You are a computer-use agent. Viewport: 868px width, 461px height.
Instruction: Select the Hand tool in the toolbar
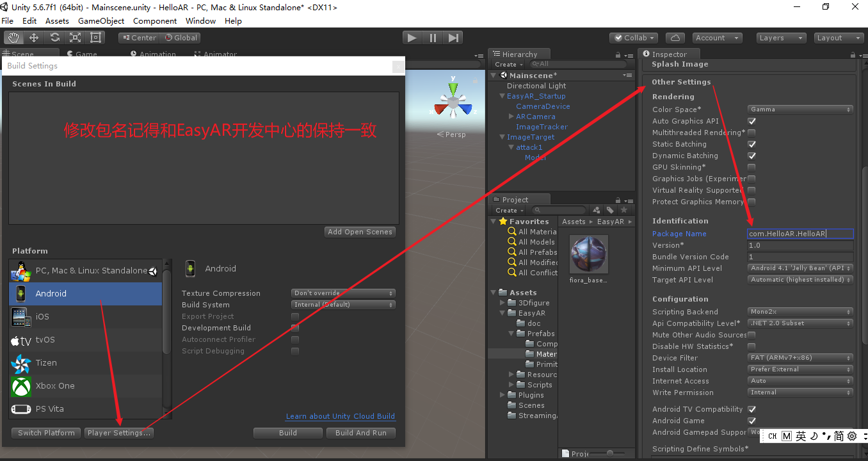[13, 38]
